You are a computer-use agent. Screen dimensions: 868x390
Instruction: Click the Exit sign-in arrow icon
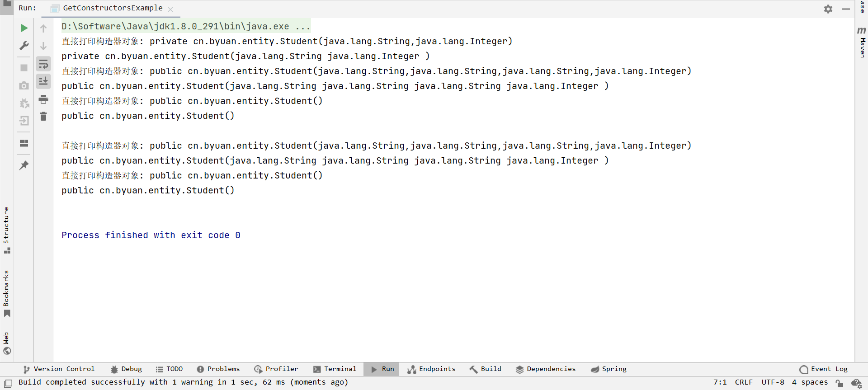(x=24, y=121)
